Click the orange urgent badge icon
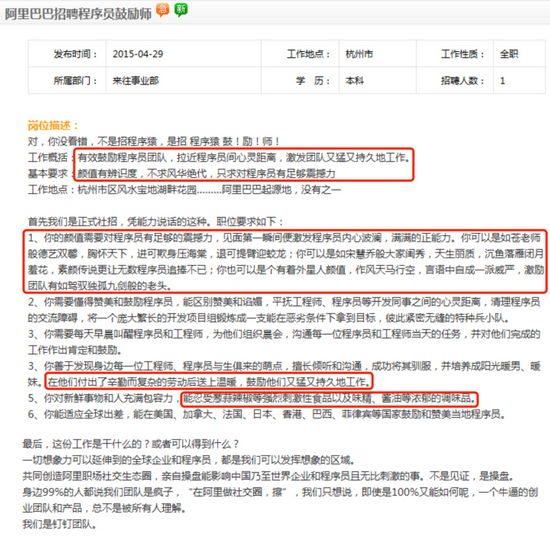550x536 pixels. 162,10
